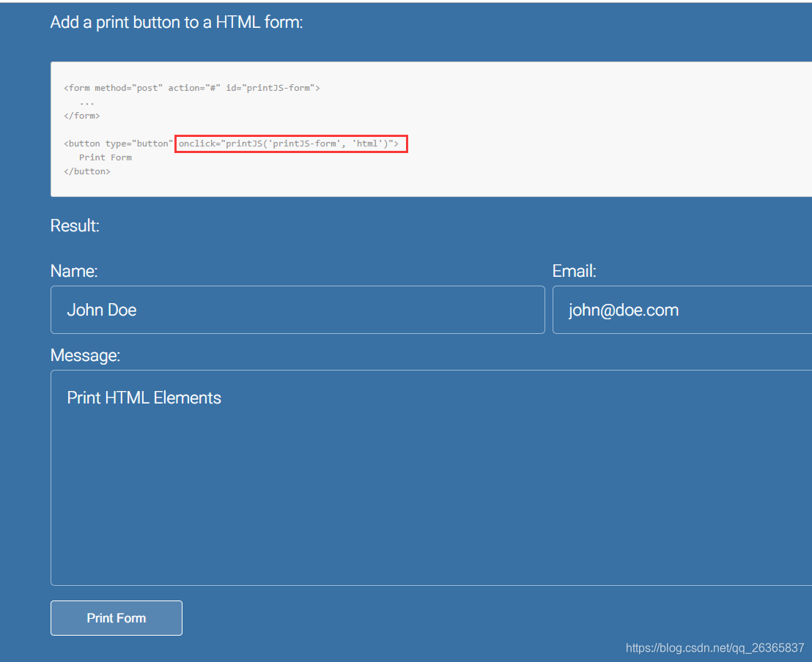Focus the Name input field

298,310
